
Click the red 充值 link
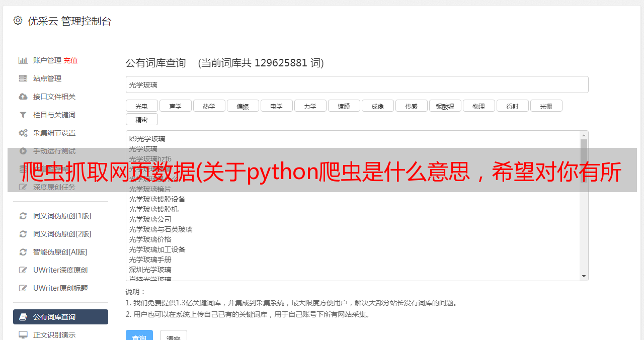70,60
